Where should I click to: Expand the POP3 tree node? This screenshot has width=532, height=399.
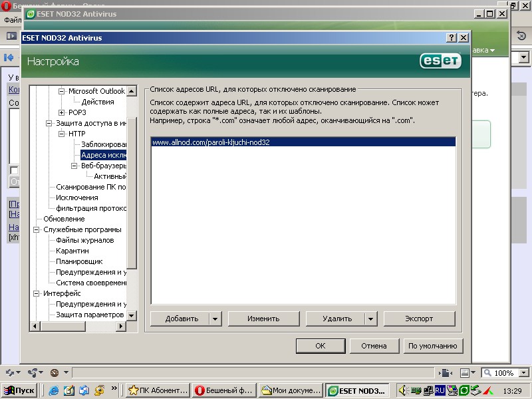pos(61,112)
